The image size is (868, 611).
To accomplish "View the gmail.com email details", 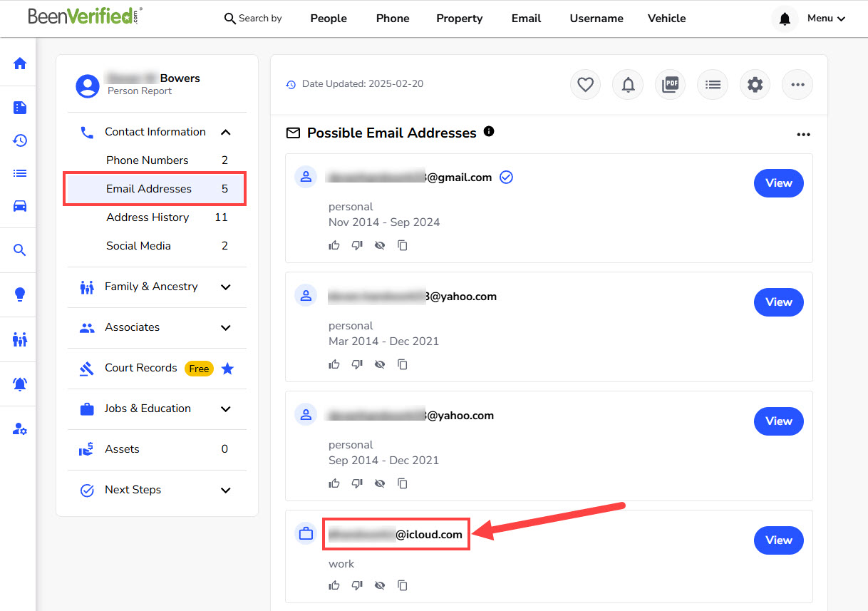I will point(779,183).
